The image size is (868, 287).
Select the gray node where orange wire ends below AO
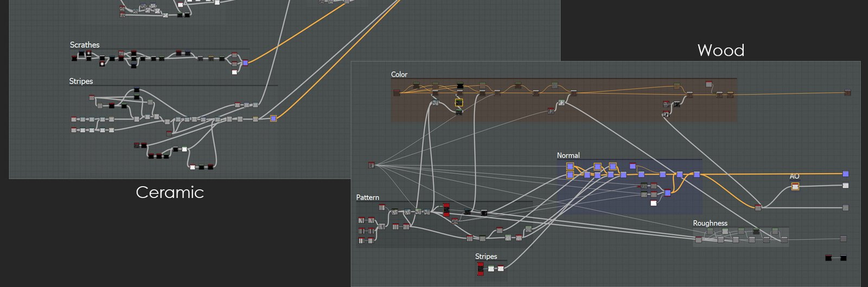tap(758, 208)
